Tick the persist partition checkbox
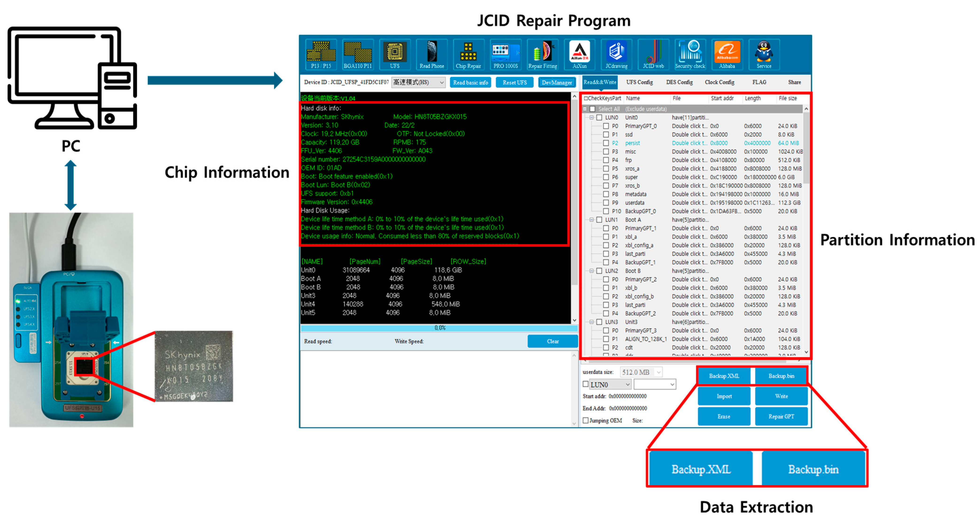This screenshot has width=980, height=517. (606, 143)
